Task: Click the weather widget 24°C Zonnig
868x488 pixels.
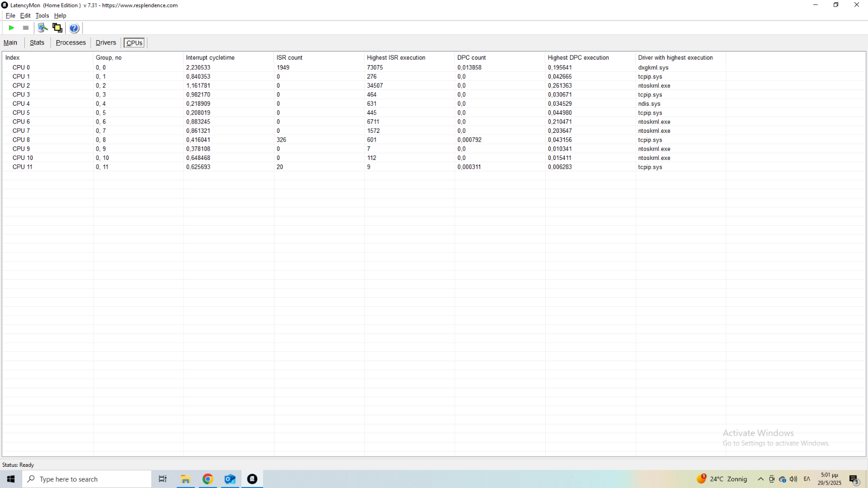Action: (722, 479)
